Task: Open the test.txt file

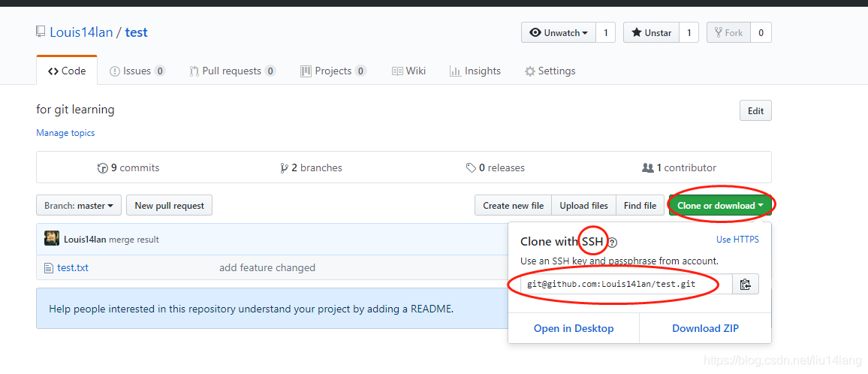Action: pos(73,268)
